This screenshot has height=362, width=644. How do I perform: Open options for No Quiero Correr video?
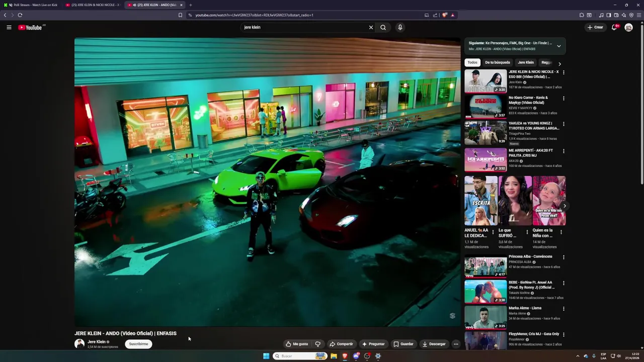point(563,98)
